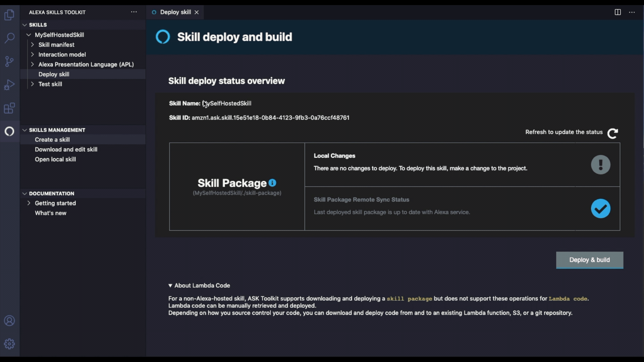Expand the Interaction model node

click(x=33, y=54)
